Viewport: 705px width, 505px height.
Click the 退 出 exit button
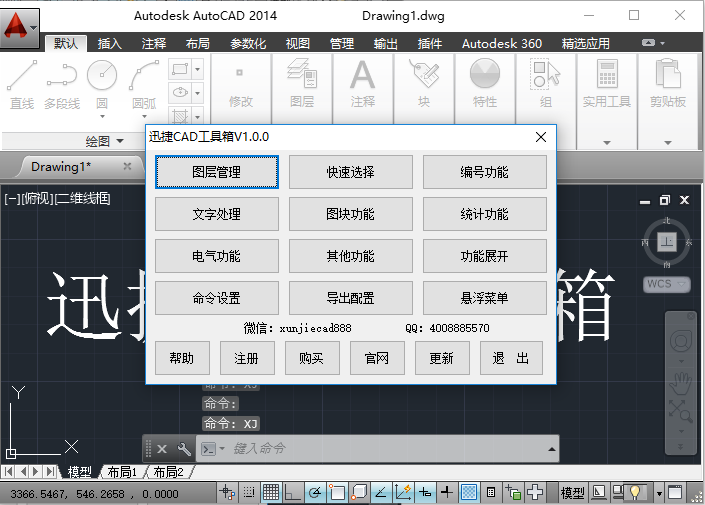(511, 358)
